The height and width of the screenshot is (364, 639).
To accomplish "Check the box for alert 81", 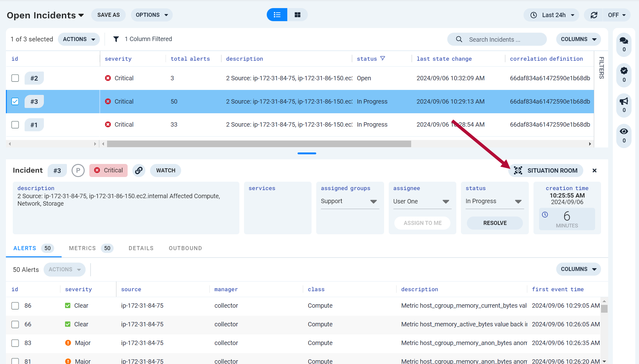I will [x=15, y=361].
